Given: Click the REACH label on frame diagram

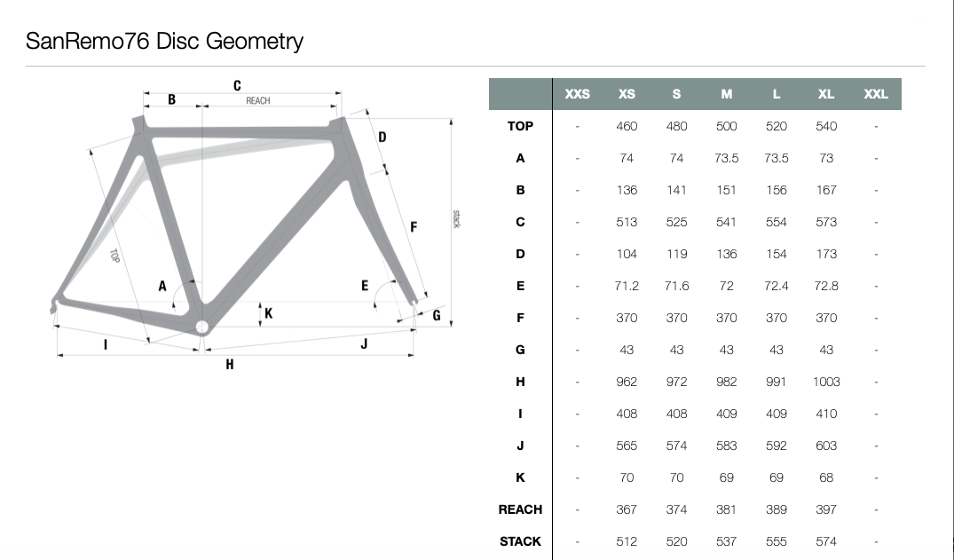Looking at the screenshot, I should click(258, 101).
